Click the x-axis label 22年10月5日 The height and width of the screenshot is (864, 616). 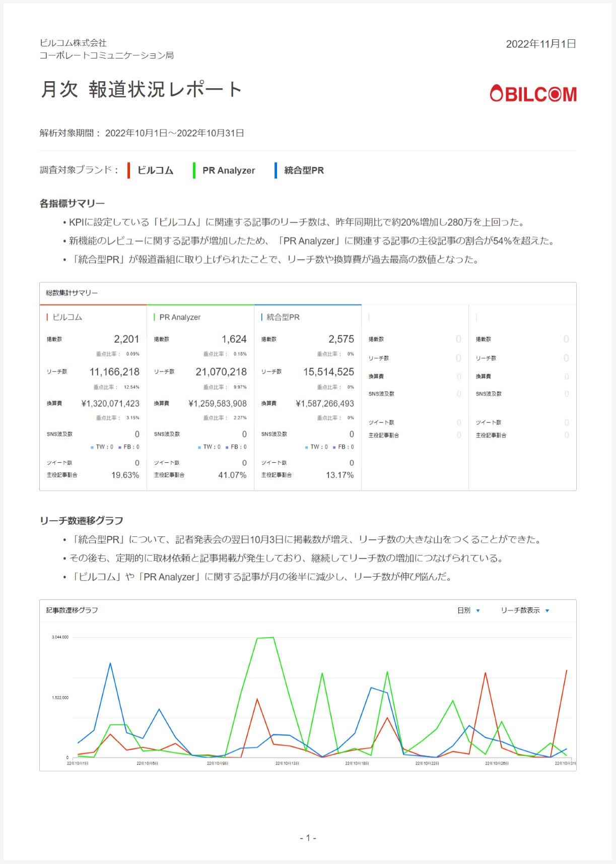point(148,764)
